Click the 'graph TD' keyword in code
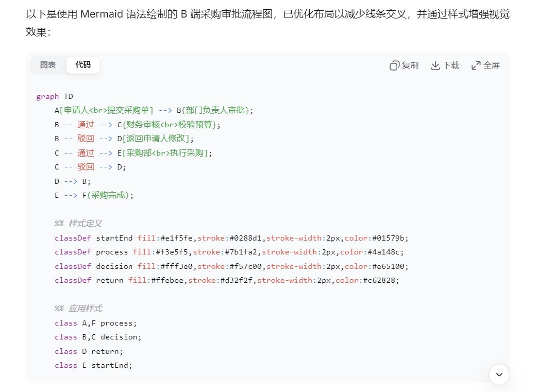 click(55, 96)
